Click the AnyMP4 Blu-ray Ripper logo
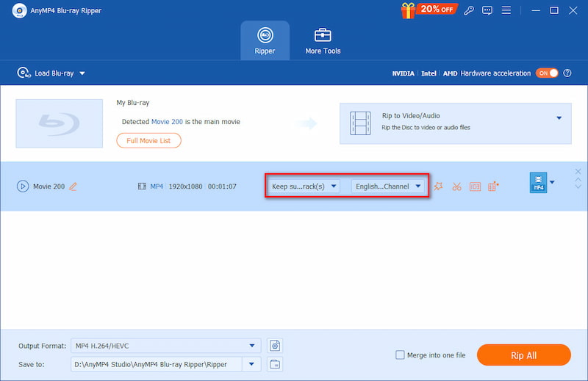 (19, 10)
